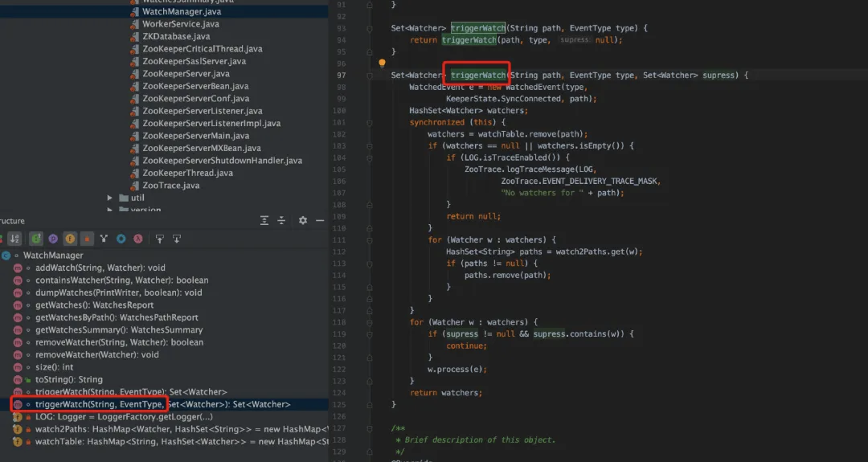The height and width of the screenshot is (462, 868).
Task: Click the Show Properties icon
Action: pos(53,239)
